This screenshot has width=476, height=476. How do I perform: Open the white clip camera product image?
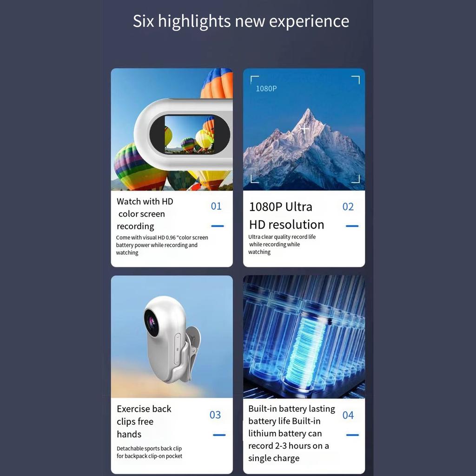[x=172, y=337]
